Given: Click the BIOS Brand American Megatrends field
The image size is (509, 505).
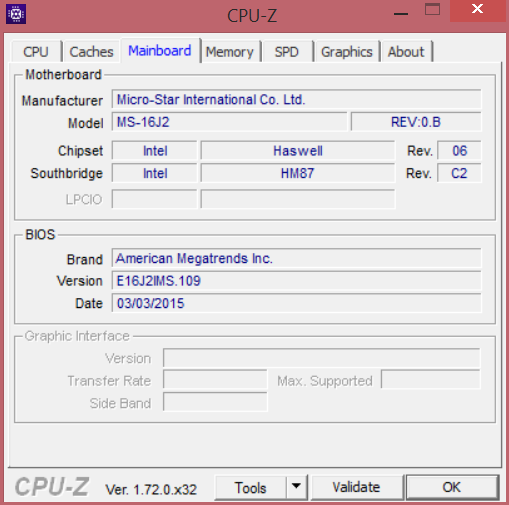Looking at the screenshot, I should click(x=296, y=258).
